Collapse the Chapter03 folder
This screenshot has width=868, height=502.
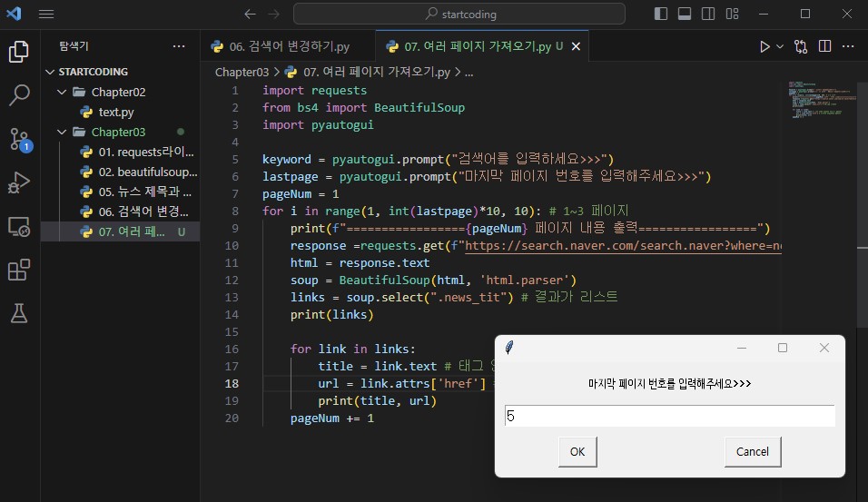pos(62,132)
